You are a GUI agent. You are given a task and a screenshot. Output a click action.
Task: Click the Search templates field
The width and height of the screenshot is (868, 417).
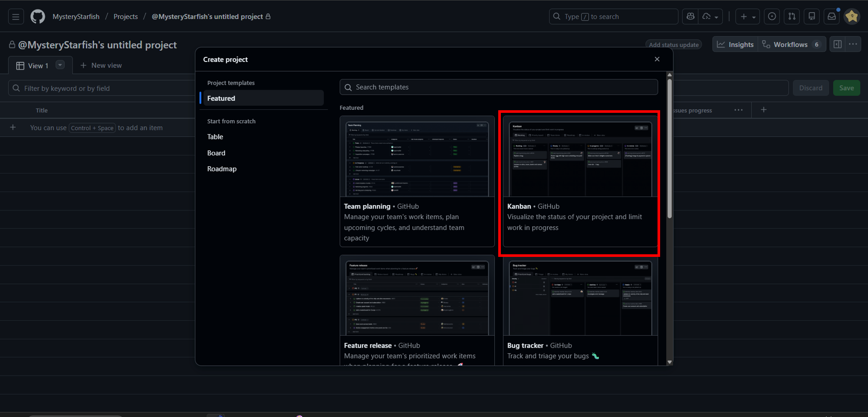[498, 87]
